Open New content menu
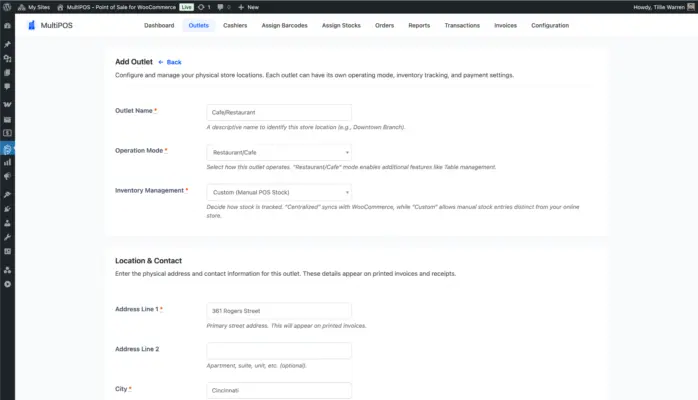The width and height of the screenshot is (698, 400). click(248, 7)
